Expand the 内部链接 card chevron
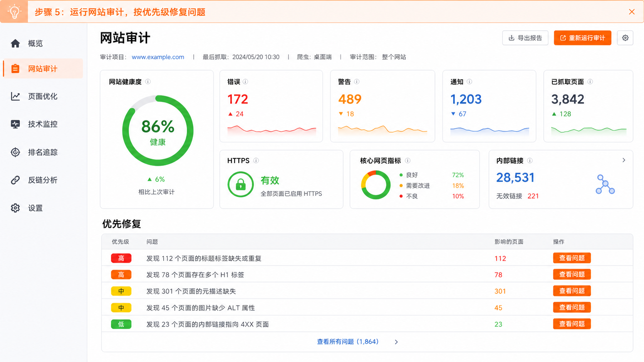Screen dimensions: 644x362 pos(624,160)
